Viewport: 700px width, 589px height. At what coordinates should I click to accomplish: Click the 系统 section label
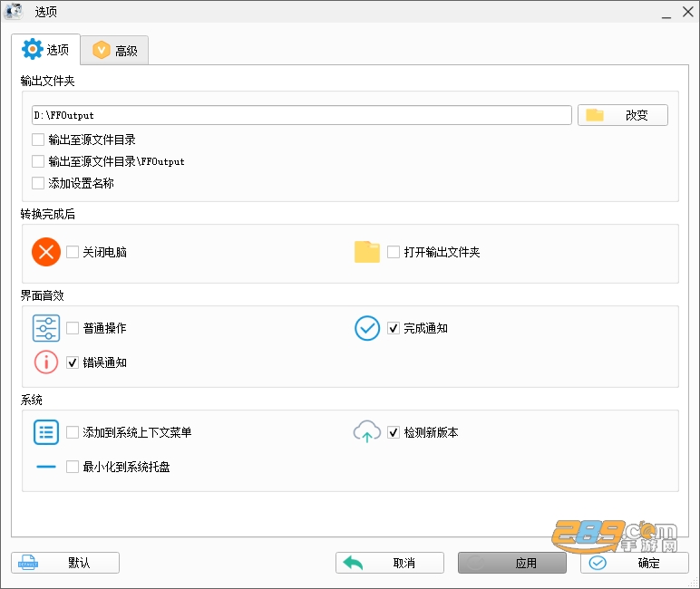pos(31,400)
